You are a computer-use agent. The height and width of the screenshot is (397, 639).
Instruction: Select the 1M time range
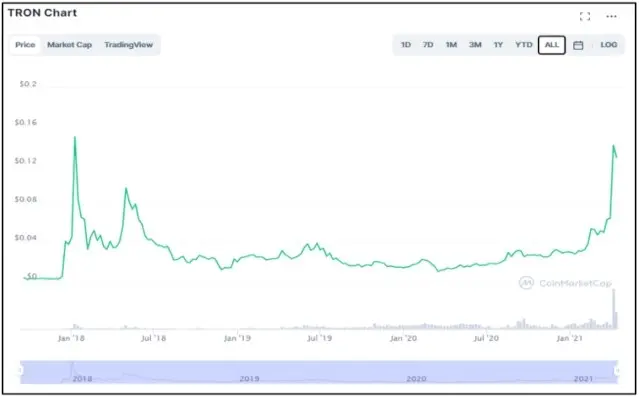pyautogui.click(x=451, y=45)
